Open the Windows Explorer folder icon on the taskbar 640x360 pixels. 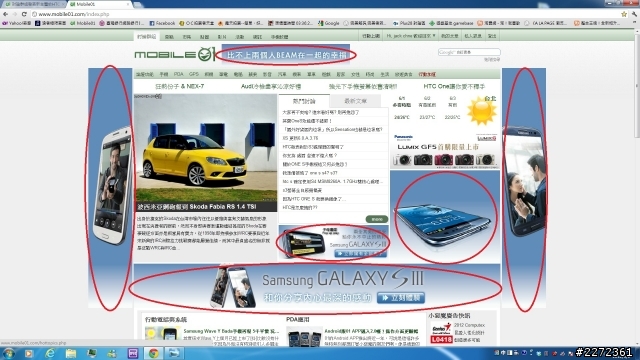click(x=71, y=353)
